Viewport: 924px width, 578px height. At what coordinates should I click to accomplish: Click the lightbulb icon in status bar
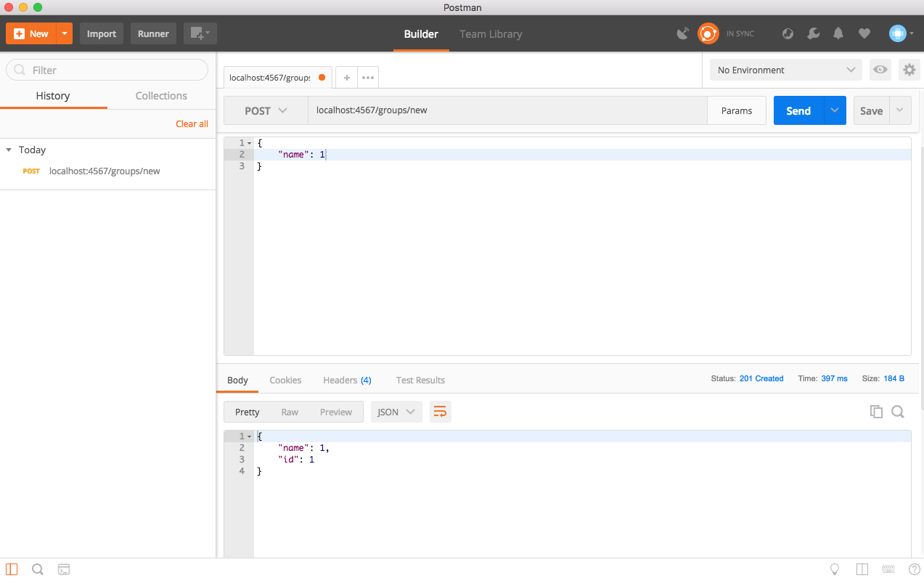(835, 569)
